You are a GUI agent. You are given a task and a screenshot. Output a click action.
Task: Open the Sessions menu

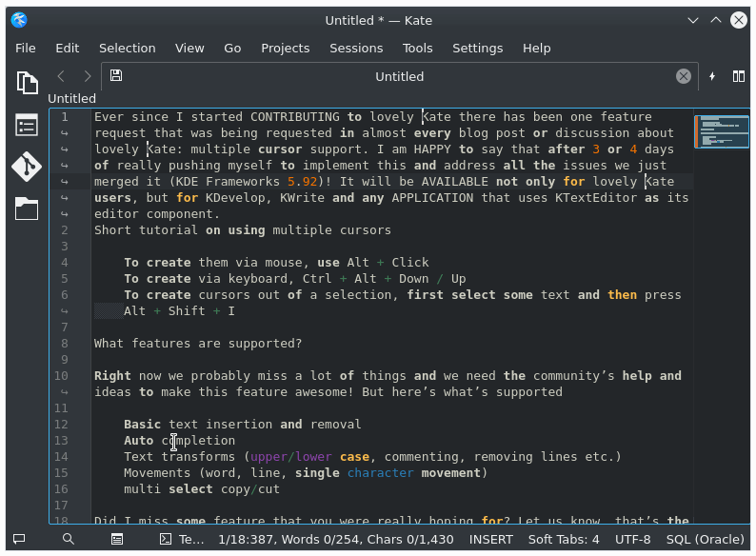(x=356, y=48)
